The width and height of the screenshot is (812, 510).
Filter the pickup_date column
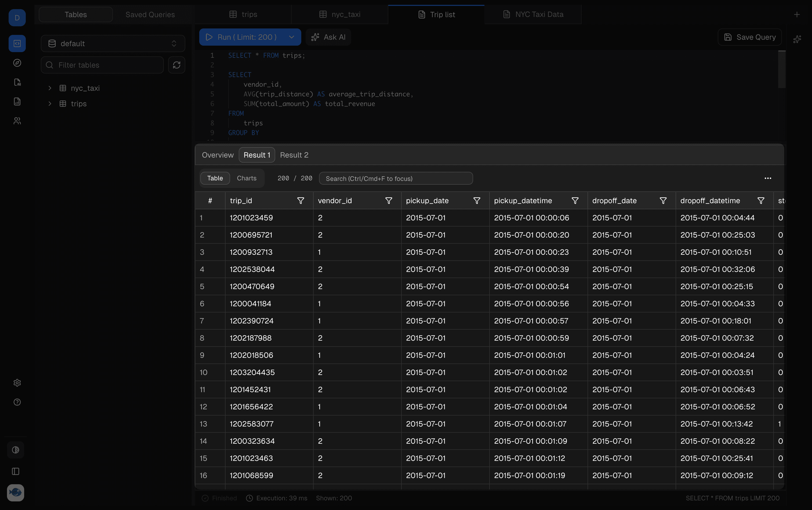coord(477,201)
